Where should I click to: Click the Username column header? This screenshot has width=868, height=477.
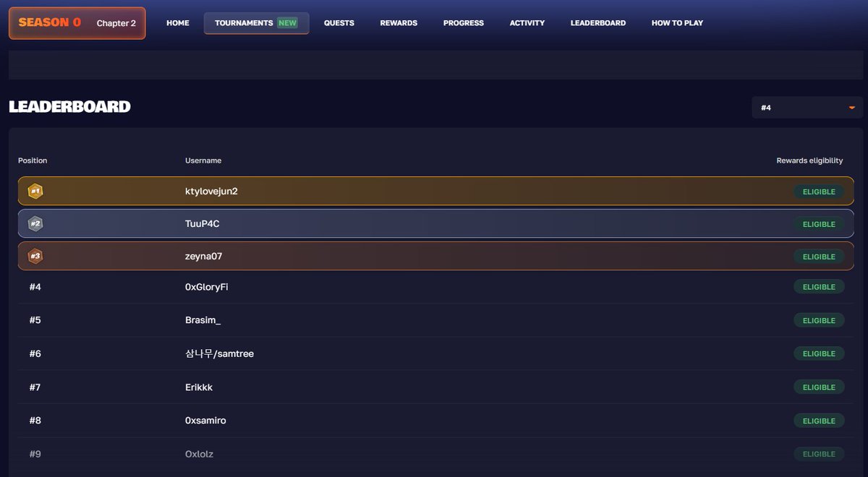(203, 160)
